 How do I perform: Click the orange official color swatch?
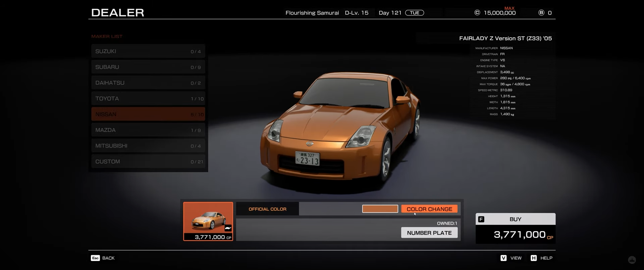pos(380,209)
